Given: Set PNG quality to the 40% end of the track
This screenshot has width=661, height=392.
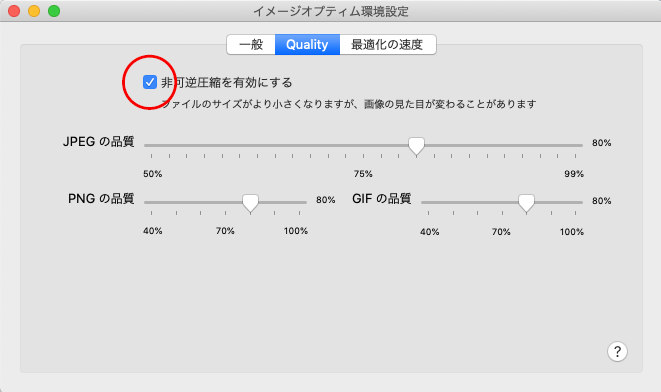Looking at the screenshot, I should tap(151, 202).
